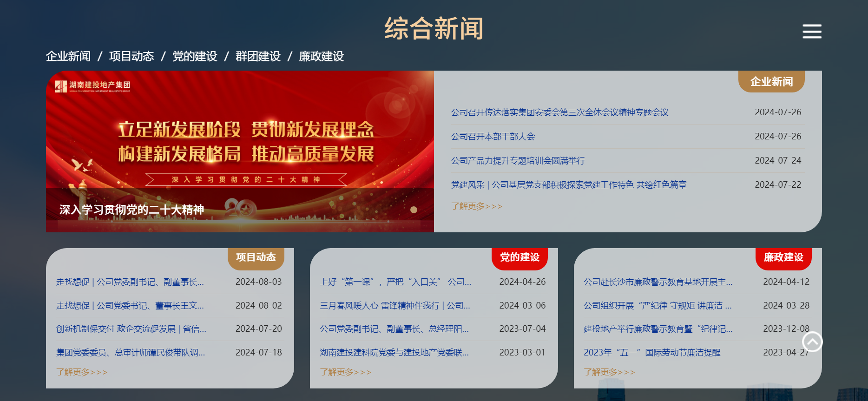Click the scroll-to-top arrow icon
The image size is (868, 401).
click(x=812, y=342)
